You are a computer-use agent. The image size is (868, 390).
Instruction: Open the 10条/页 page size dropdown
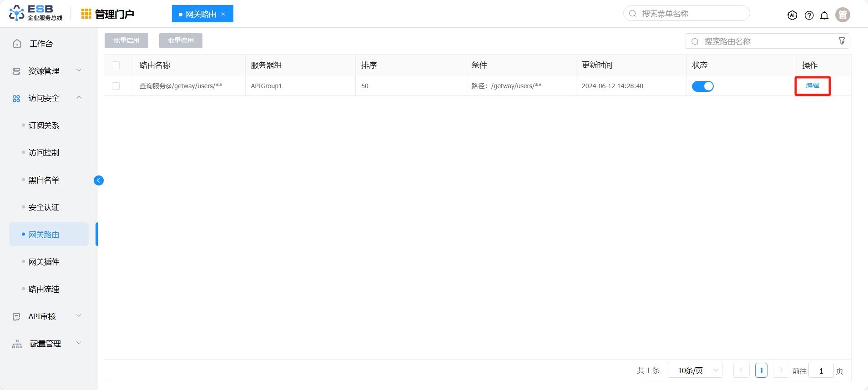tap(695, 370)
